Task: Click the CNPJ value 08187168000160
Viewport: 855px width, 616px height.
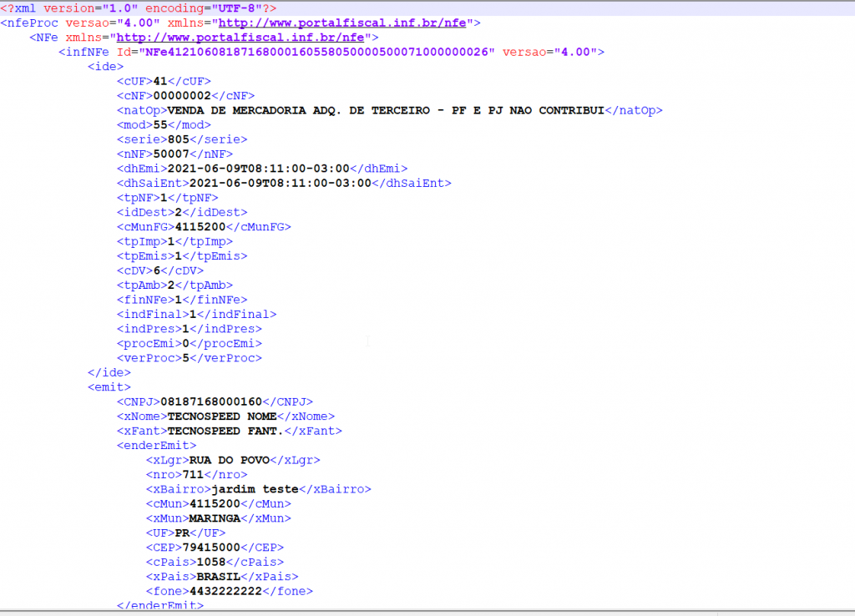Action: click(x=211, y=402)
